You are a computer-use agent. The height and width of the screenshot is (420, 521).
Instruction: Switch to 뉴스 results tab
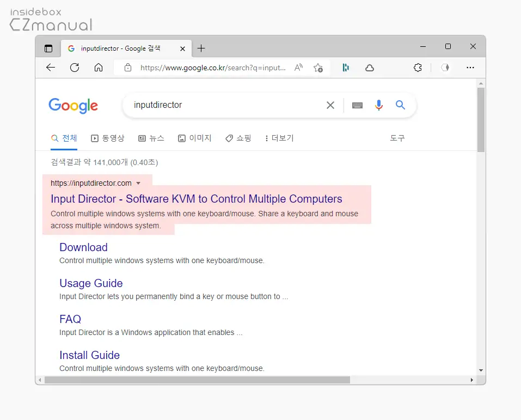coord(151,138)
